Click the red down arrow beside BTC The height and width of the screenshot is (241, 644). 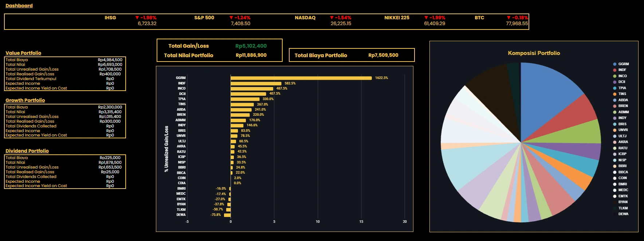point(508,17)
